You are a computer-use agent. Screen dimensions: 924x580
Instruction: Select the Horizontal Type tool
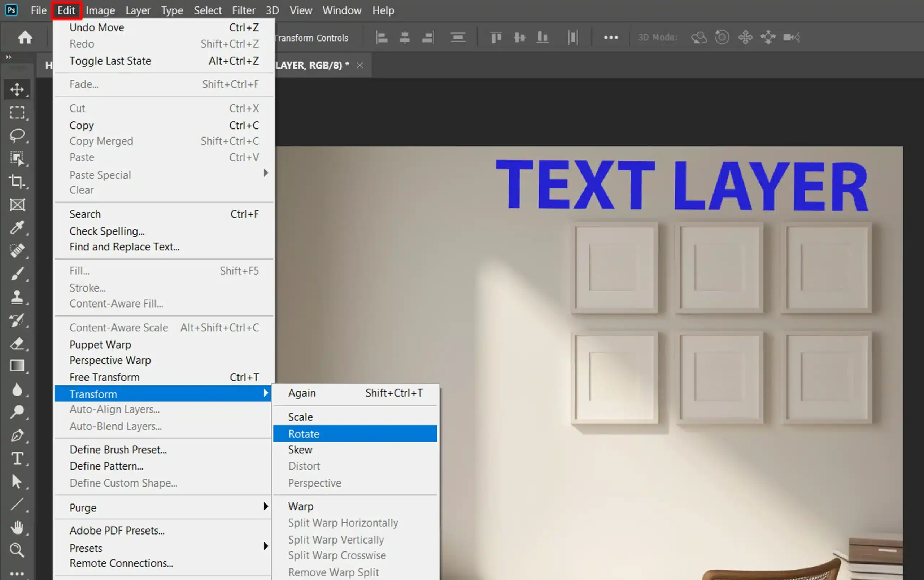(x=17, y=458)
